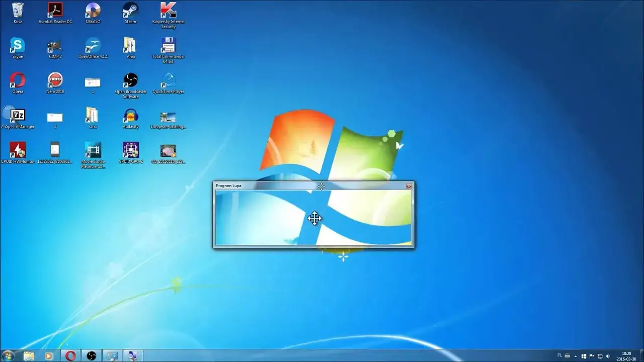Open the Windows Start menu
The height and width of the screenshot is (362, 644).
click(x=9, y=356)
